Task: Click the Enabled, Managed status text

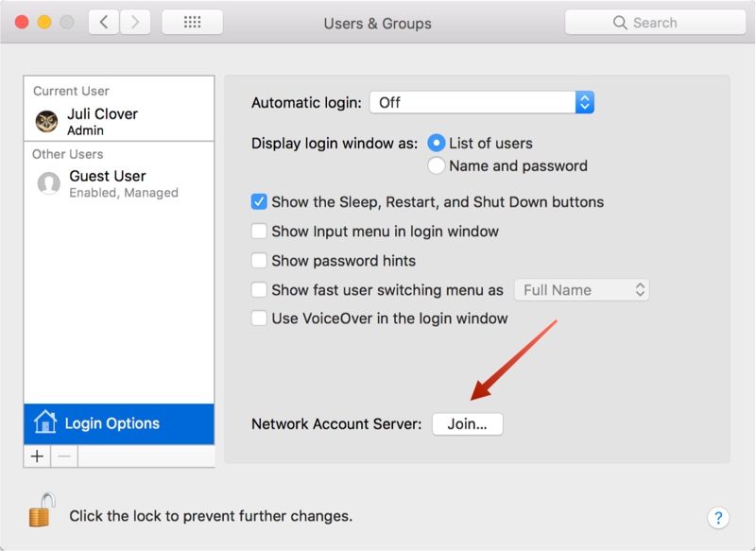Action: [x=124, y=193]
